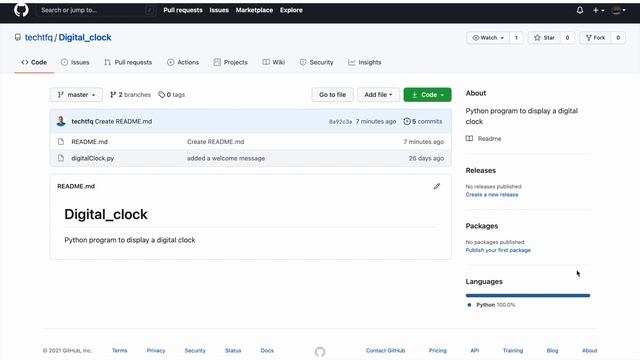Screen dimensions: 640x360
Task: Go to Marketplace
Action: [254, 10]
